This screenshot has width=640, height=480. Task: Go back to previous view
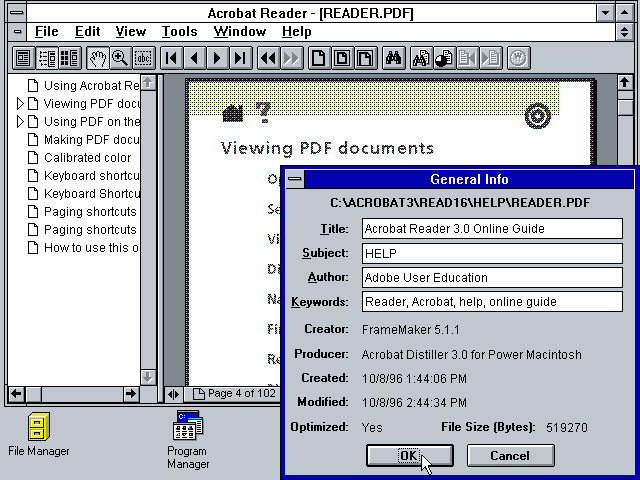(x=269, y=58)
